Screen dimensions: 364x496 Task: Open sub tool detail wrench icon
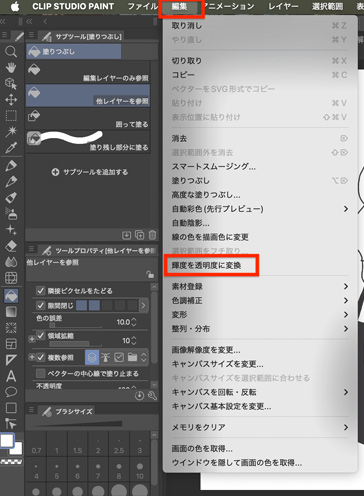152,396
